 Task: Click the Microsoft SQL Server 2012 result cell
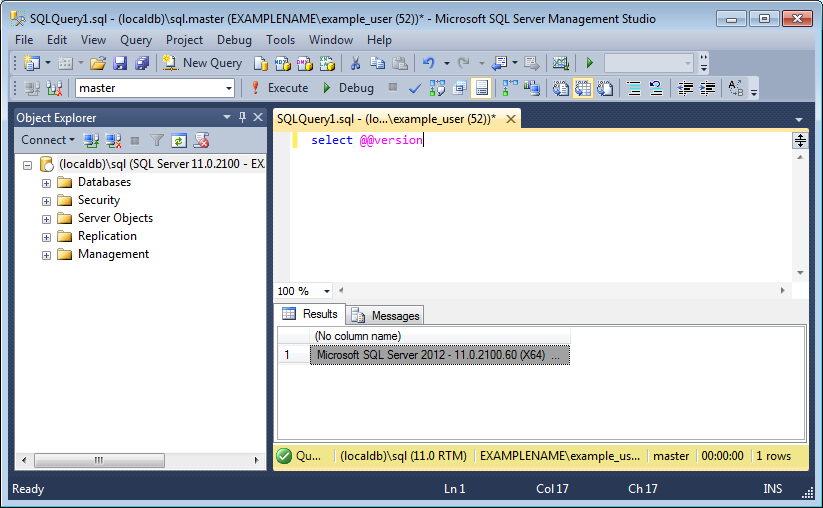pyautogui.click(x=440, y=355)
